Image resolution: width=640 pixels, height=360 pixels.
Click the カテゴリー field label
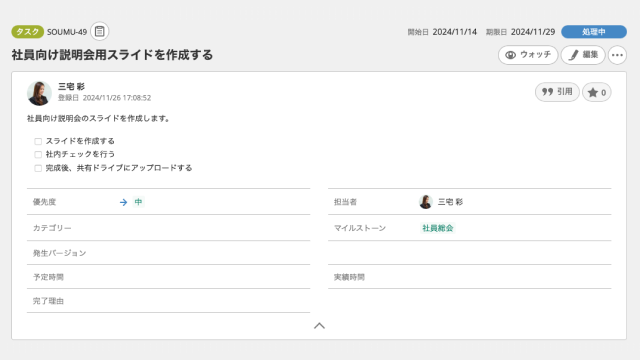click(x=52, y=228)
